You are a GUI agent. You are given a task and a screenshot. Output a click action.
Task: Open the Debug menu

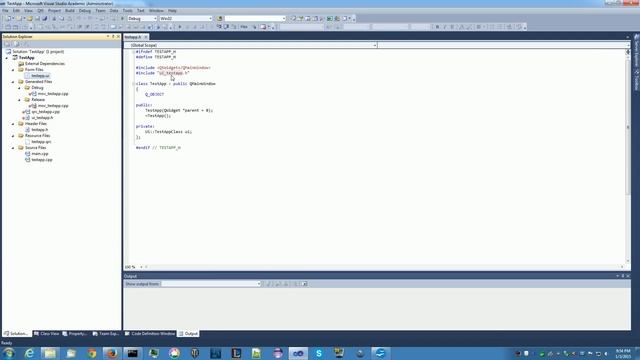pos(85,11)
